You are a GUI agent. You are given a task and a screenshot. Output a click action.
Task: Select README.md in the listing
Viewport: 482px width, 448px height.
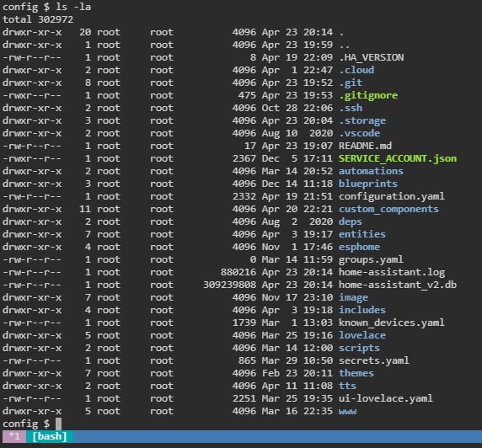(365, 146)
